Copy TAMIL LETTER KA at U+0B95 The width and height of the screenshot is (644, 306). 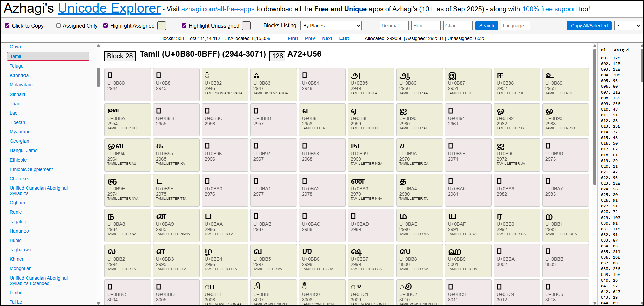[x=176, y=155]
